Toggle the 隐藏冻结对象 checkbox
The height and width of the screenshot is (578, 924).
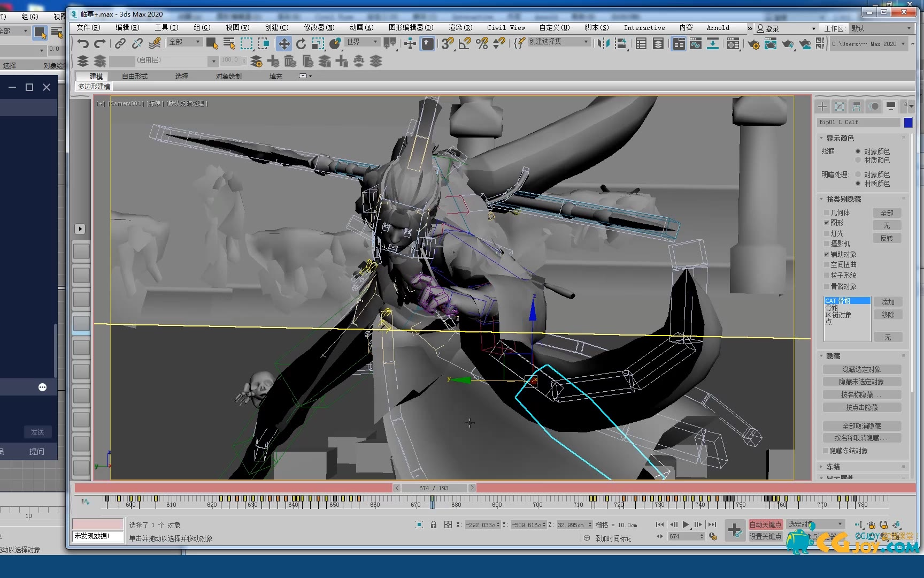pyautogui.click(x=826, y=451)
